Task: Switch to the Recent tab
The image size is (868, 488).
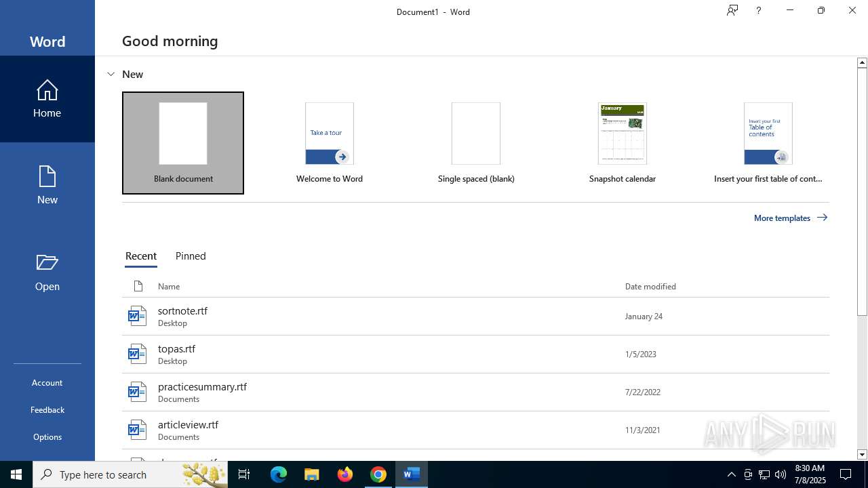Action: point(141,256)
